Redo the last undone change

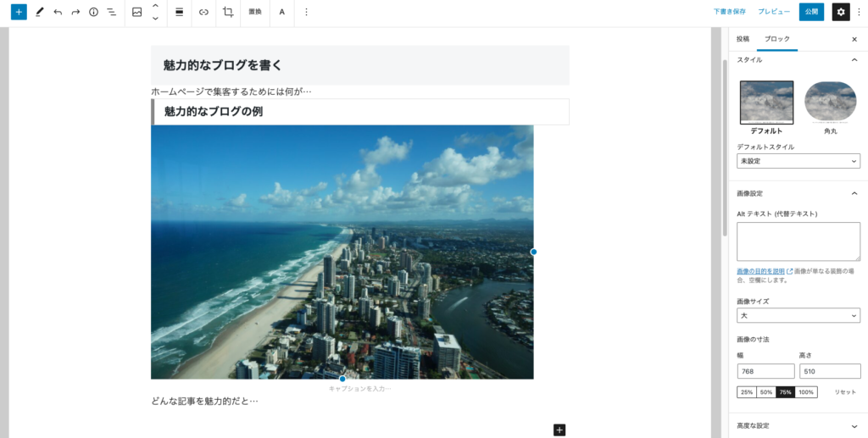(75, 12)
